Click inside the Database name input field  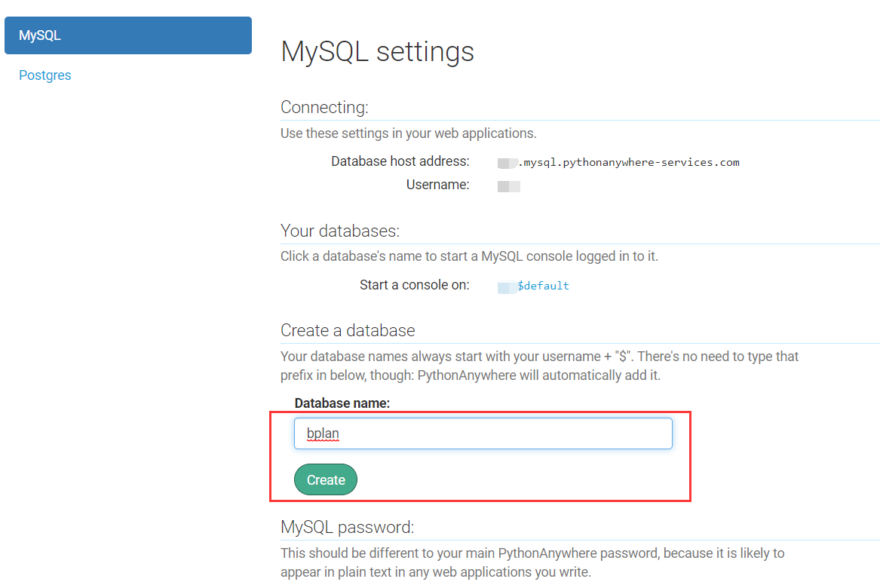pos(483,433)
